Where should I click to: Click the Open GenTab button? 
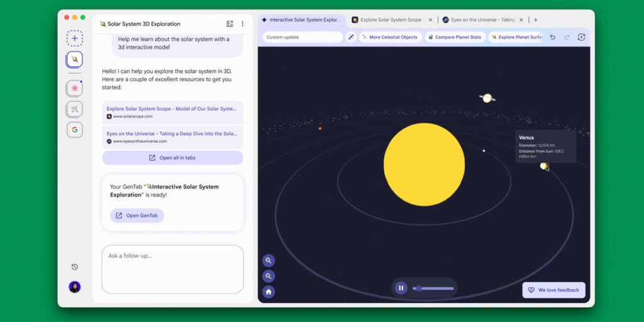pos(137,216)
